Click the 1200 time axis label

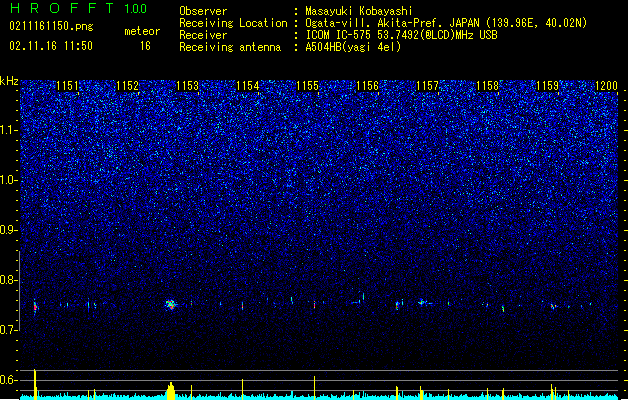coord(607,86)
